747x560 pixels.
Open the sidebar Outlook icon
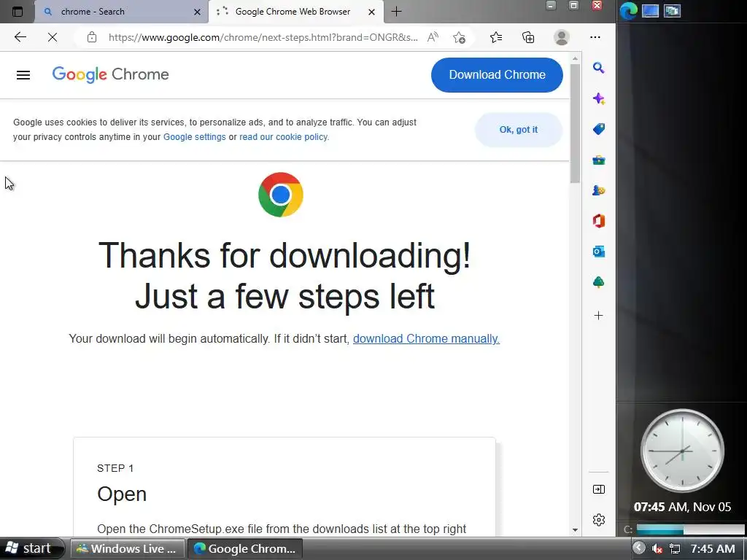(599, 252)
